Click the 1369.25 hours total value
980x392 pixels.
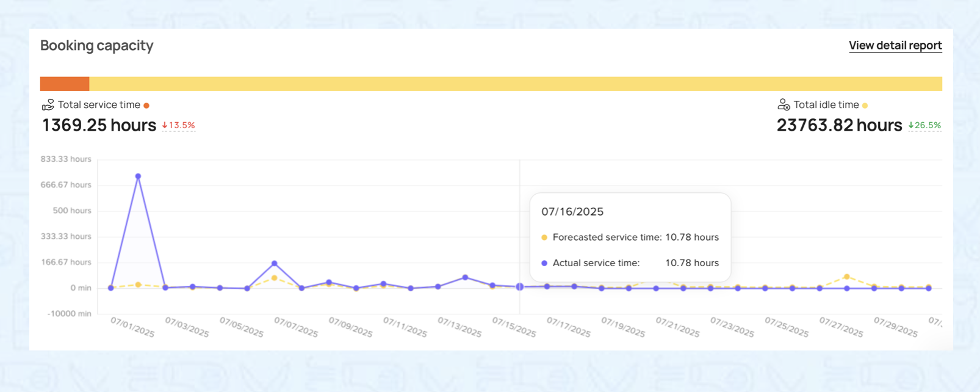click(x=99, y=125)
